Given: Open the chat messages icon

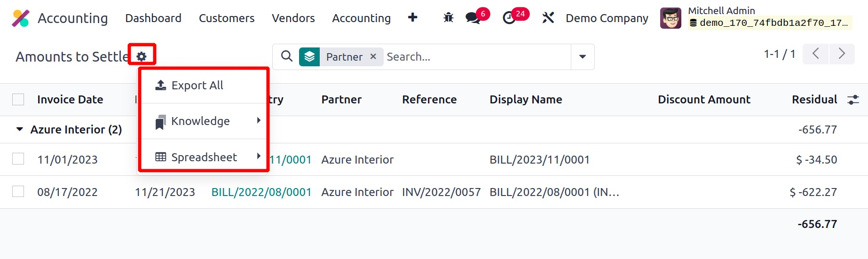Looking at the screenshot, I should click(x=473, y=18).
